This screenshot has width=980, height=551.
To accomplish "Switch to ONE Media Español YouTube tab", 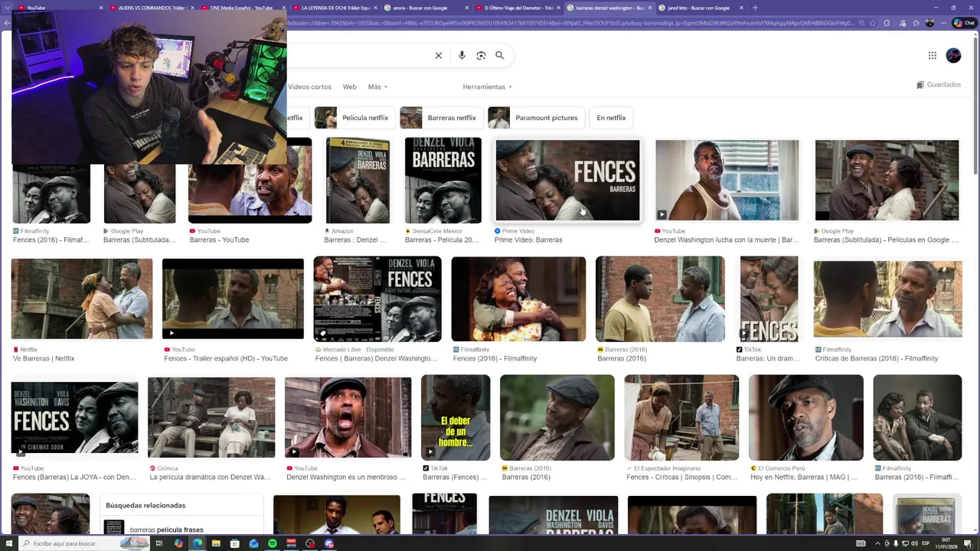I will [x=241, y=8].
